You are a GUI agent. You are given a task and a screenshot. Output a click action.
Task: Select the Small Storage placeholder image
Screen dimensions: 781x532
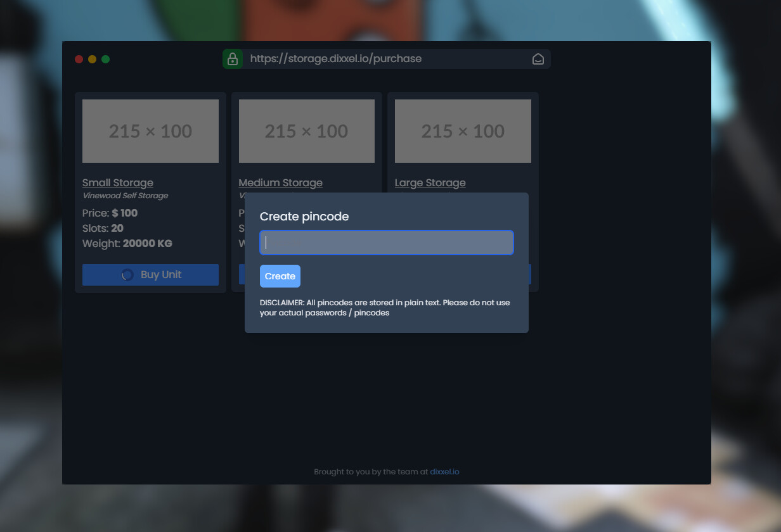(150, 131)
